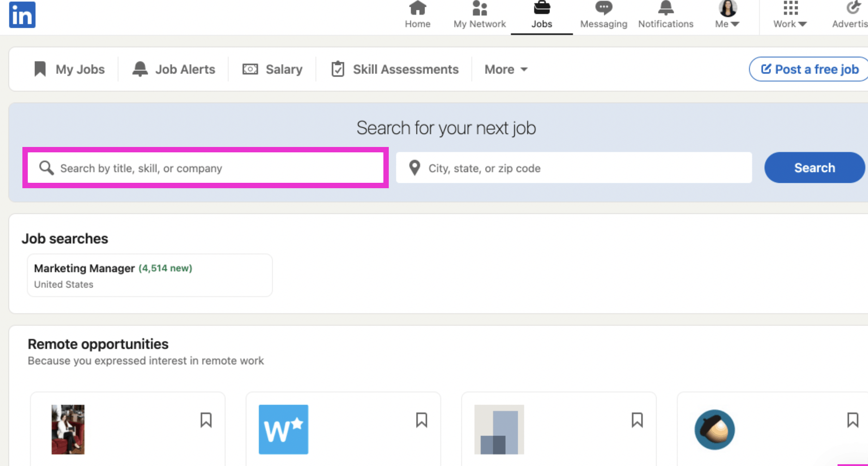
Task: Open the Marketing Manager saved search
Action: coord(150,275)
